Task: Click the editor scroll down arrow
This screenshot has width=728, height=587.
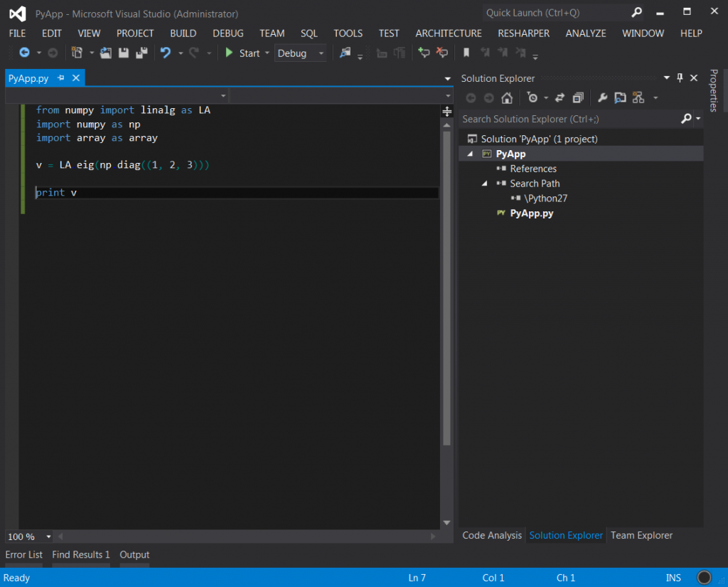Action: click(446, 523)
